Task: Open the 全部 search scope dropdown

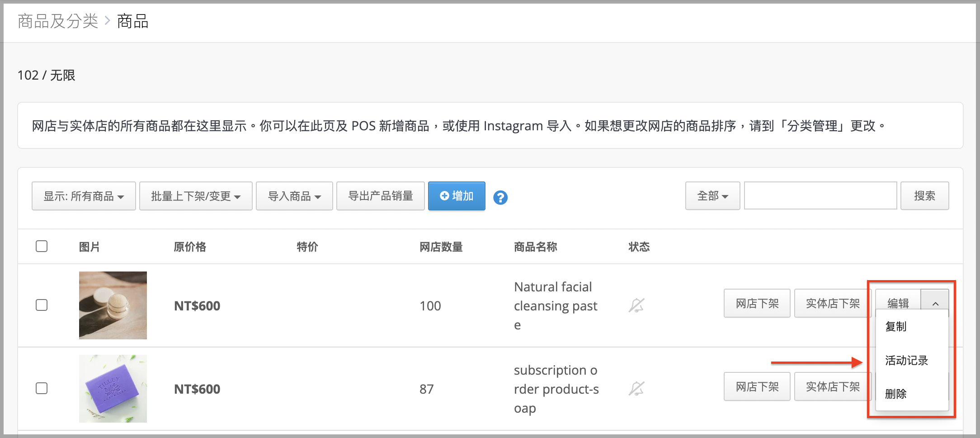Action: pos(712,196)
